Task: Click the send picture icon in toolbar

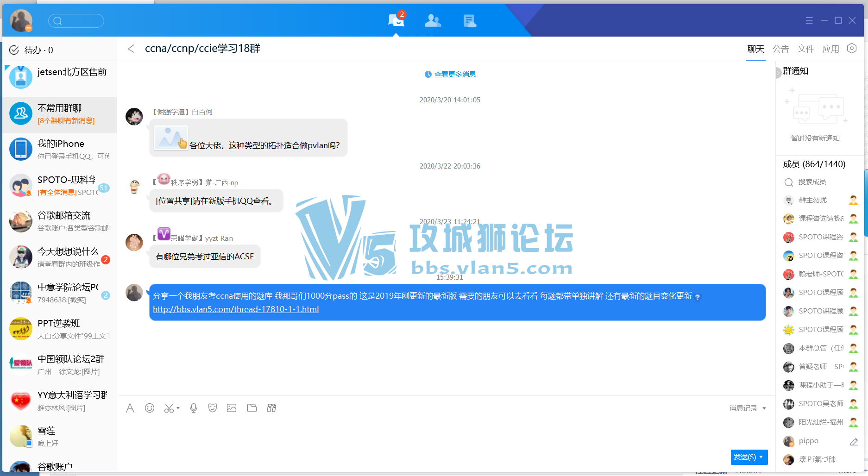Action: pos(232,408)
